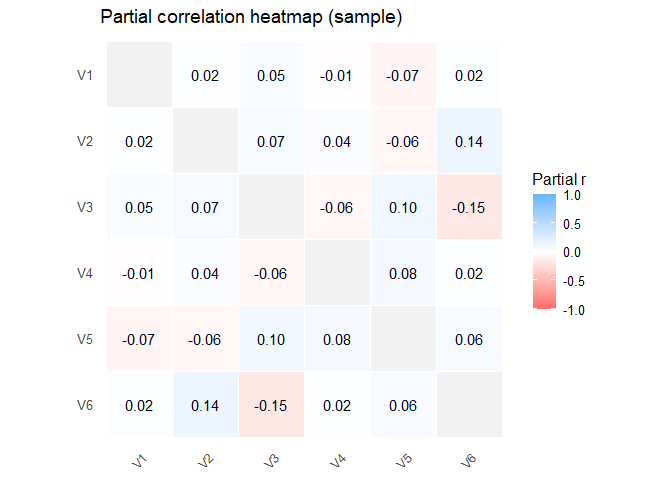Click heatmap cell row V1, column V5
The width and height of the screenshot is (672, 480).
point(403,75)
